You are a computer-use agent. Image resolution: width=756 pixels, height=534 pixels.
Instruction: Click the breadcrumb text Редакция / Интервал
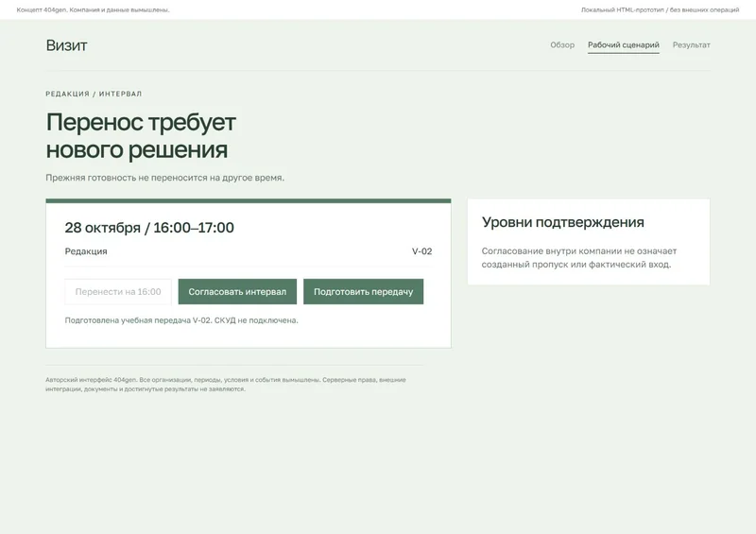pyautogui.click(x=94, y=95)
